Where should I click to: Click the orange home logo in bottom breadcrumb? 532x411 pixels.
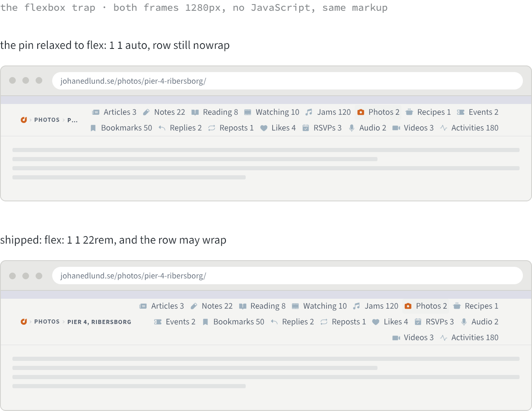pos(24,322)
